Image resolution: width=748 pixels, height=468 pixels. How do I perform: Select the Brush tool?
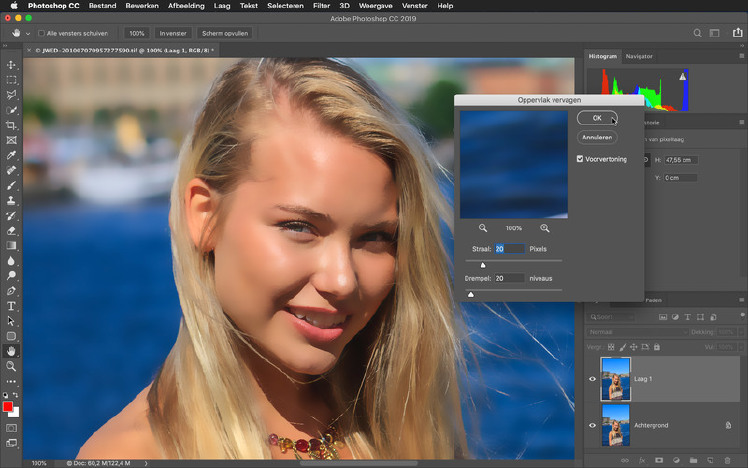point(11,186)
